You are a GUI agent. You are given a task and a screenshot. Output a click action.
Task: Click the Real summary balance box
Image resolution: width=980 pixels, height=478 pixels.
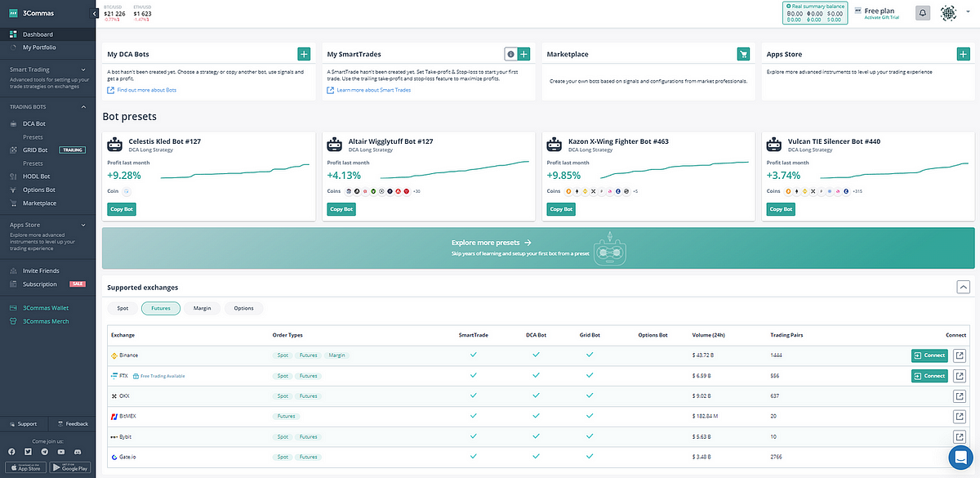pos(813,12)
